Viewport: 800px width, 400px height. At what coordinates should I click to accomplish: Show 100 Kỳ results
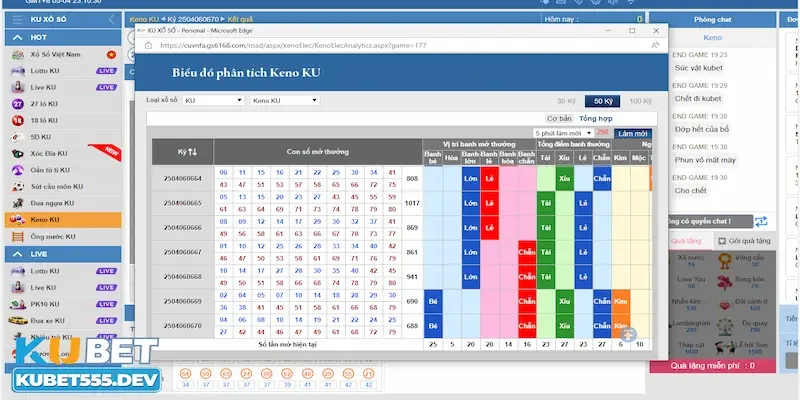tap(640, 101)
